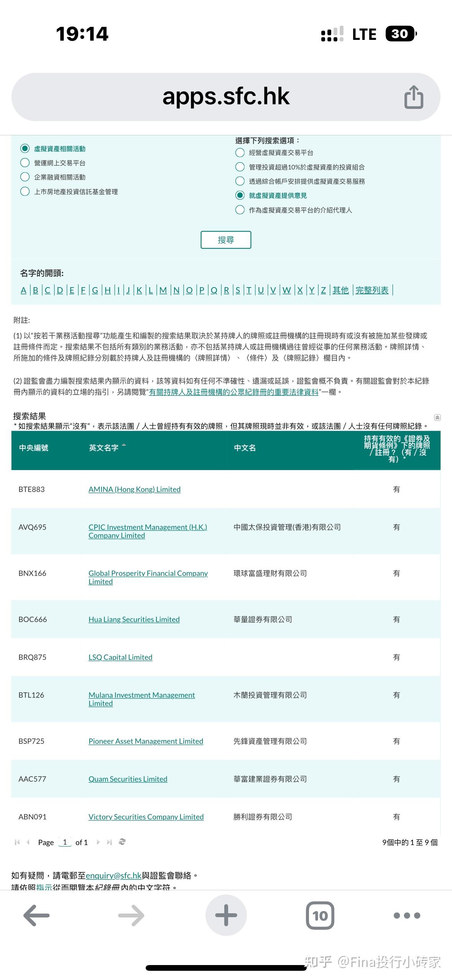Click central number ABN091 cell
Viewport: 452px width, 980px height.
33,817
